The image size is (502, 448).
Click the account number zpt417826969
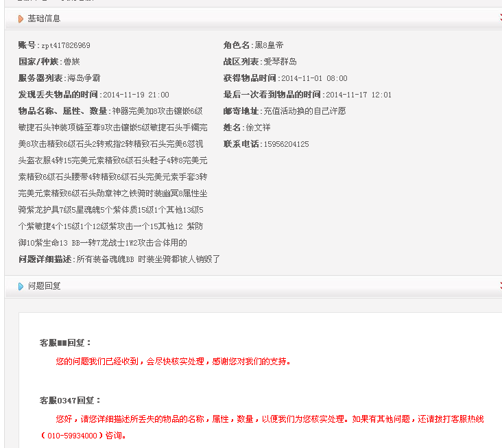(x=65, y=46)
